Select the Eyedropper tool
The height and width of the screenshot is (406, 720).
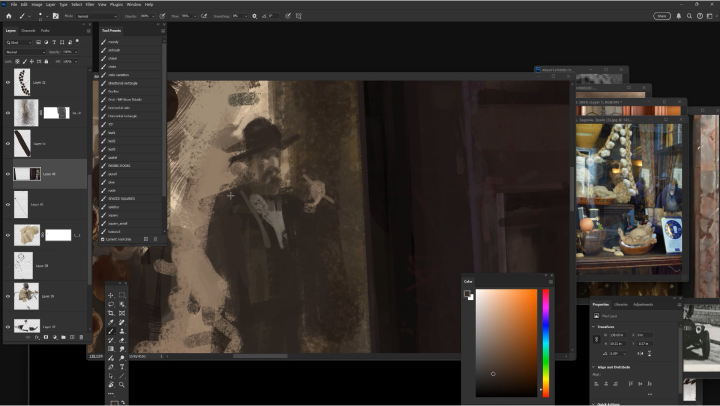[111, 322]
